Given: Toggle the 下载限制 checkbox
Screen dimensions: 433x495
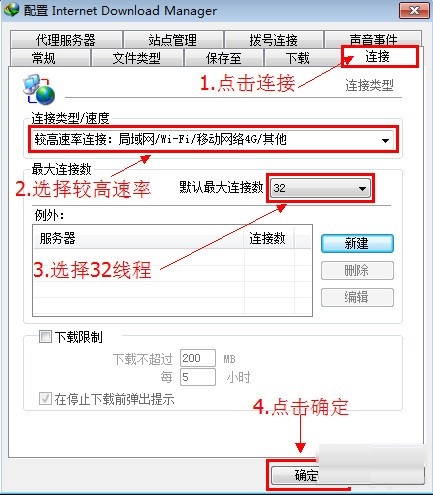Looking at the screenshot, I should tap(45, 337).
